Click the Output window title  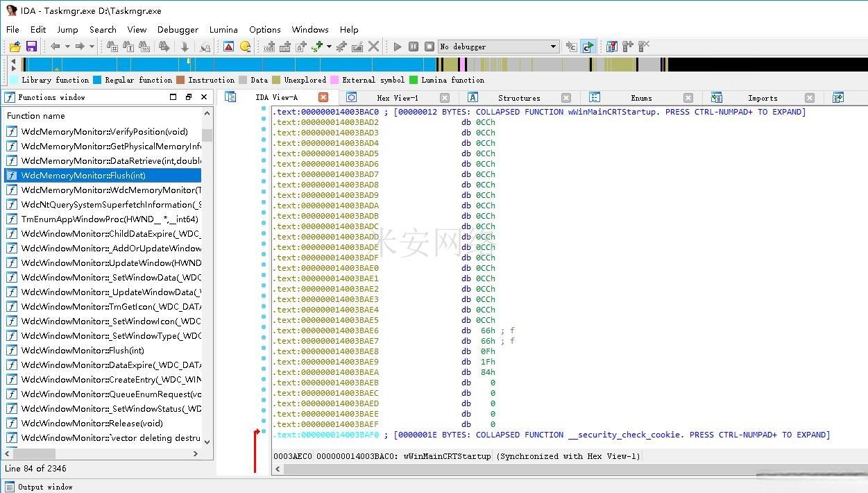(45, 487)
